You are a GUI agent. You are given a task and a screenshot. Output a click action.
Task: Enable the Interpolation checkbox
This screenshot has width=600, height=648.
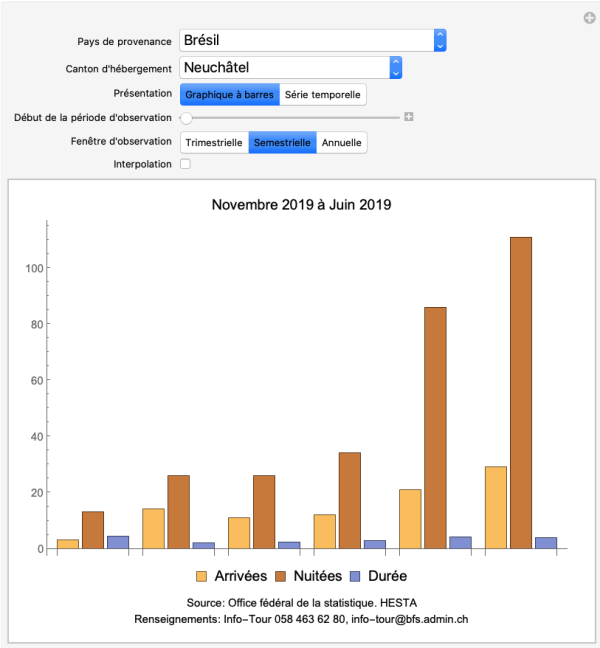185,164
